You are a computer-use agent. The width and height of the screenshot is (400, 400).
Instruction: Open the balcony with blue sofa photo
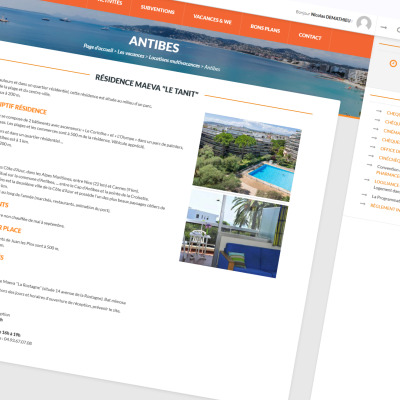pos(234,233)
